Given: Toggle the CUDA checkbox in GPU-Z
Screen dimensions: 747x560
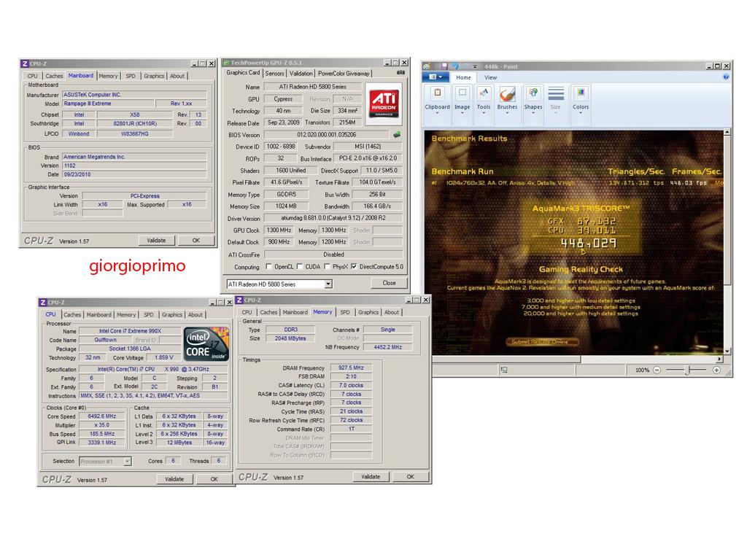Looking at the screenshot, I should [x=299, y=267].
